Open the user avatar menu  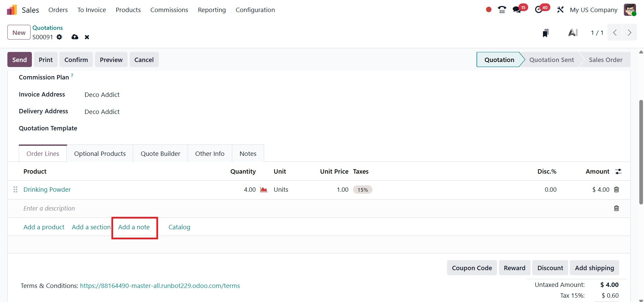(630, 10)
